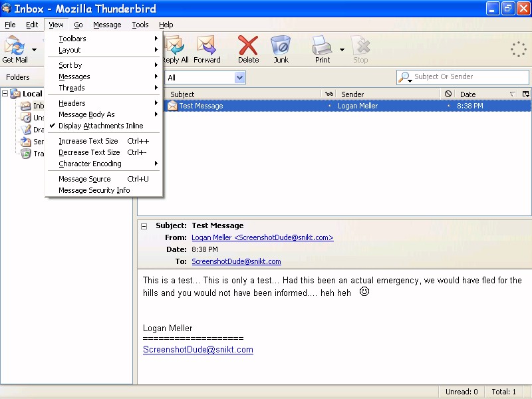Screen dimensions: 532x399
Task: Click the Get Mail envelope icon
Action: click(14, 46)
